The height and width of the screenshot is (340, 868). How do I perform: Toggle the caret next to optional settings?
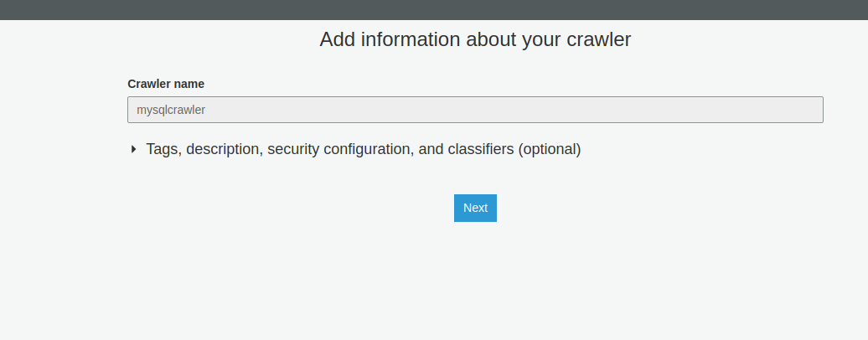tap(133, 149)
